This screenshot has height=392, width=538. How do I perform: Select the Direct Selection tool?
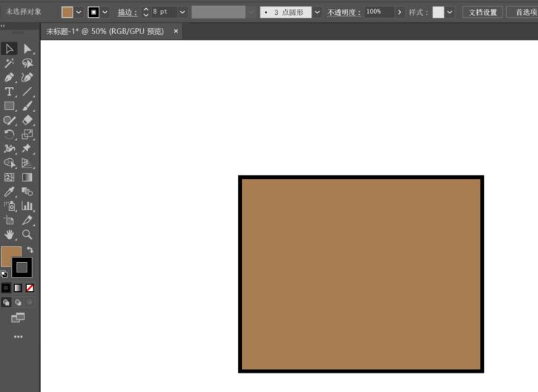pyautogui.click(x=27, y=49)
